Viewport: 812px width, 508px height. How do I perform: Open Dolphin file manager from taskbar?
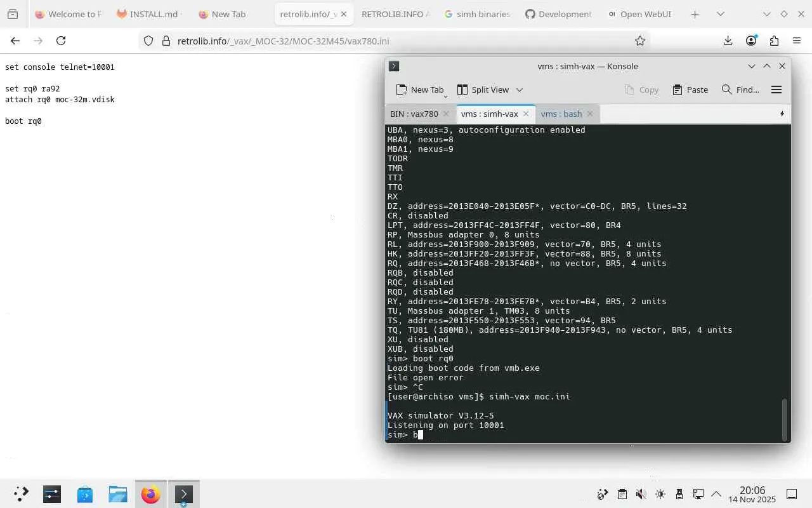pyautogui.click(x=118, y=494)
